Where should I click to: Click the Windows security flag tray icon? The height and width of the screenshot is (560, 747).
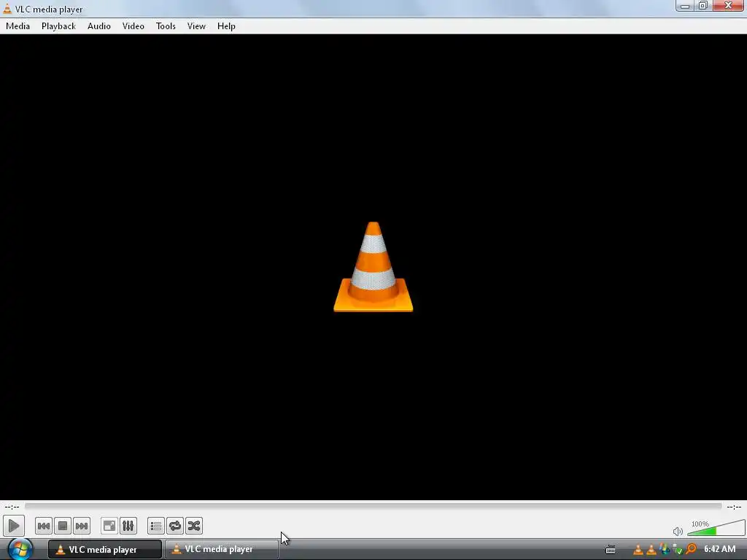665,550
